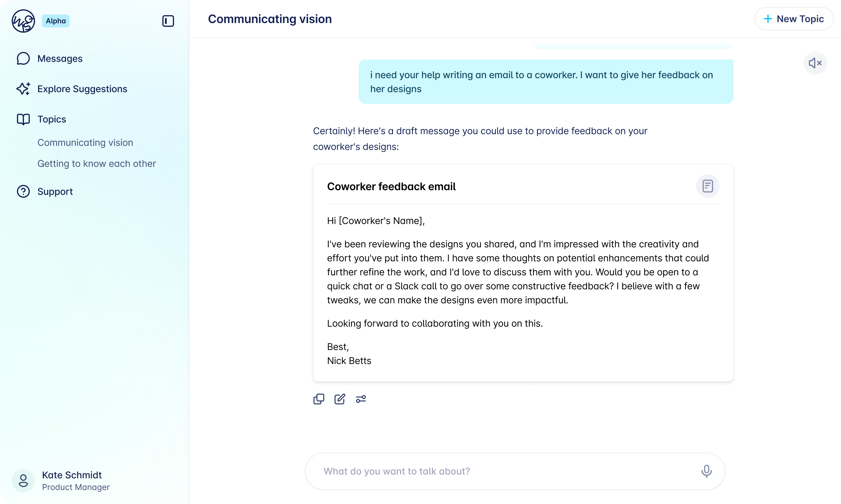Click the Support question mark icon
The height and width of the screenshot is (504, 841).
[x=23, y=191]
